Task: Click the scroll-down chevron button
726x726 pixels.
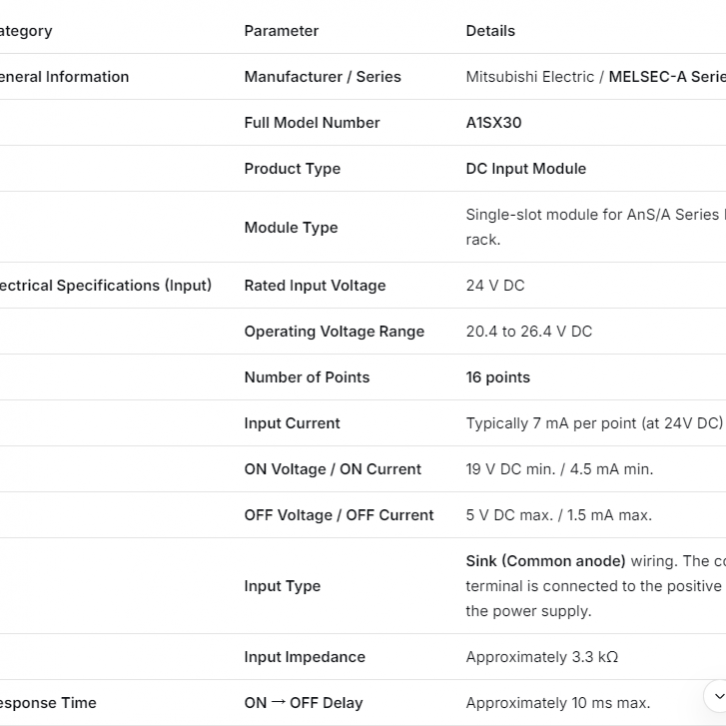Action: pyautogui.click(x=717, y=696)
